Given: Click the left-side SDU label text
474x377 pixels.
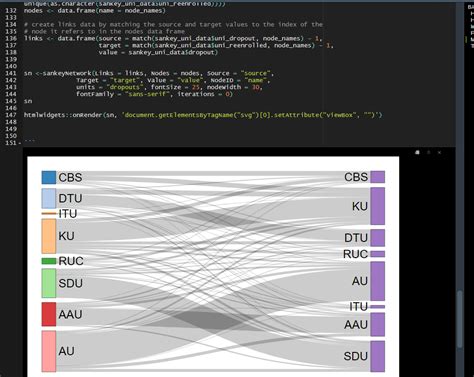Looking at the screenshot, I should point(70,283).
